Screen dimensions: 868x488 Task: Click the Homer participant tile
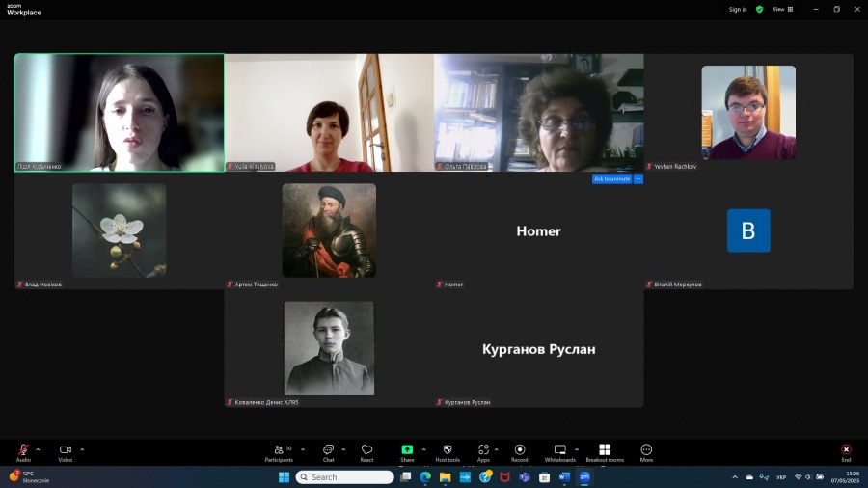pyautogui.click(x=538, y=230)
